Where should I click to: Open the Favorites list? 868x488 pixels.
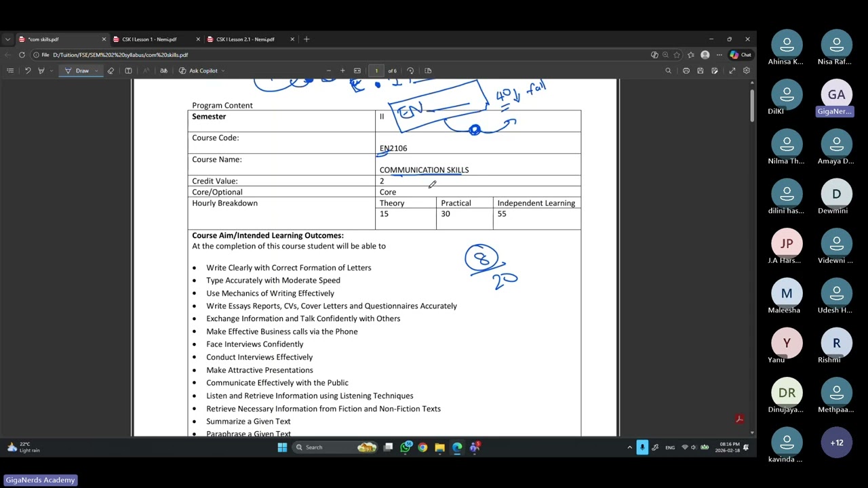tap(691, 55)
